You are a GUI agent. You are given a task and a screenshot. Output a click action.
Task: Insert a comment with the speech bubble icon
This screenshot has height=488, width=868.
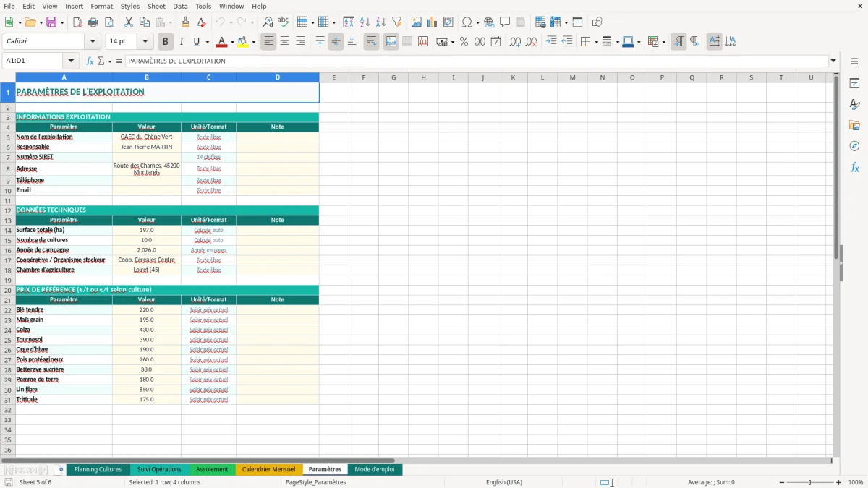[x=505, y=22]
